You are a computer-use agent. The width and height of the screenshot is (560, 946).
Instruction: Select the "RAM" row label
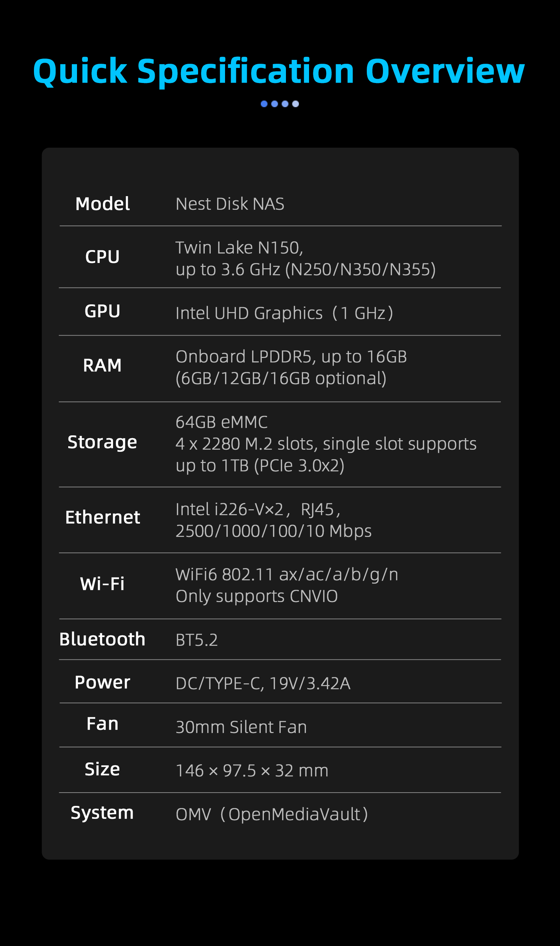point(102,365)
